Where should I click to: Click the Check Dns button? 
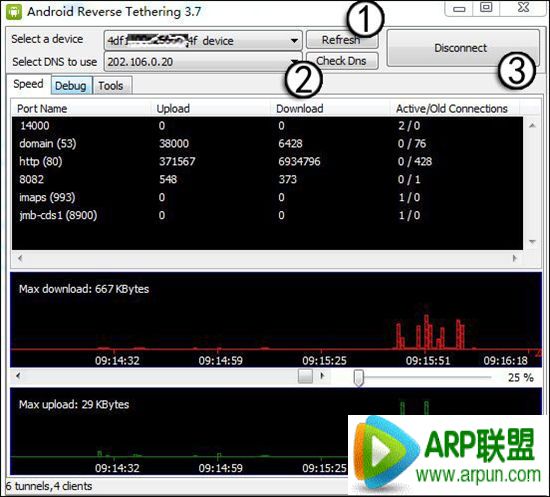(x=342, y=61)
